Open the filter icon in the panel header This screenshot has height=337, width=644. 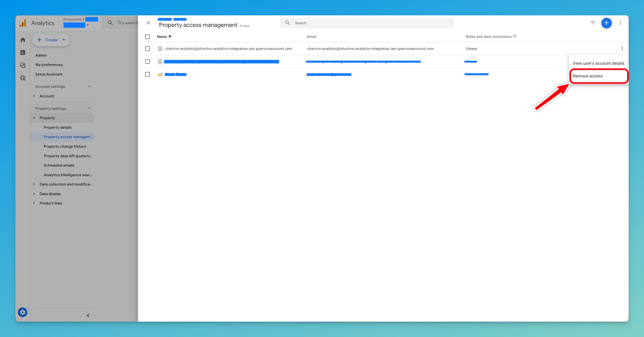coord(592,23)
